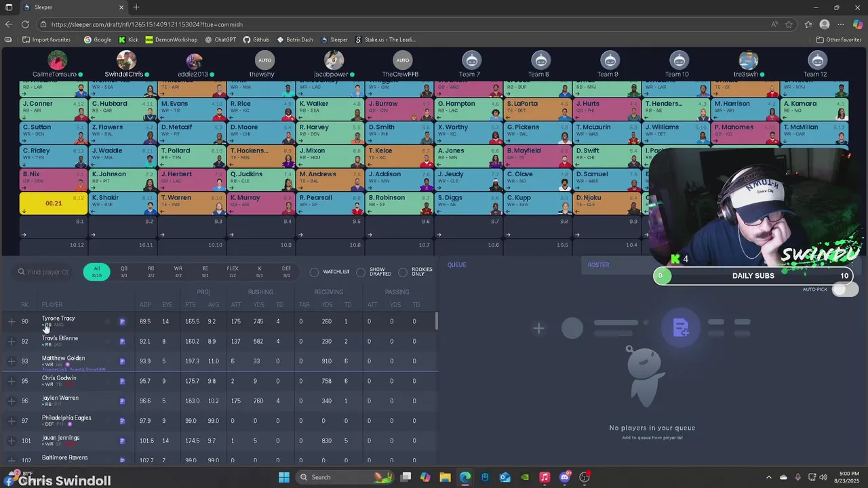Filter players by RB
This screenshot has width=868, height=488.
click(x=151, y=272)
